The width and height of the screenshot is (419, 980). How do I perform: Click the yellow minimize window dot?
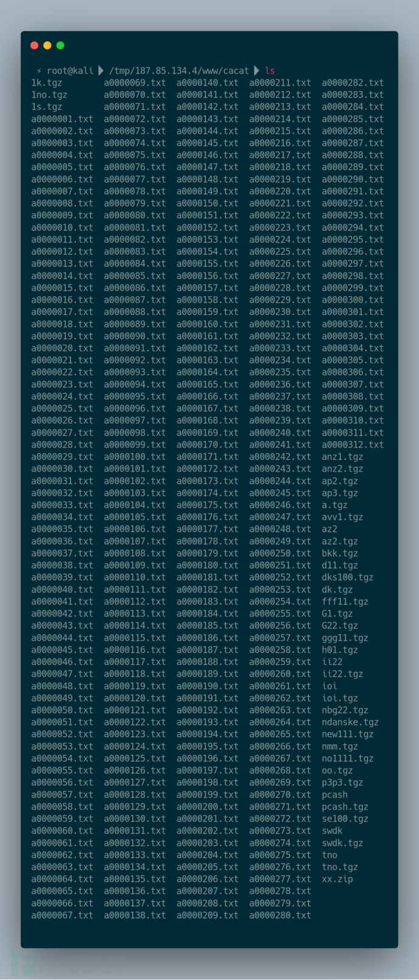tap(47, 46)
